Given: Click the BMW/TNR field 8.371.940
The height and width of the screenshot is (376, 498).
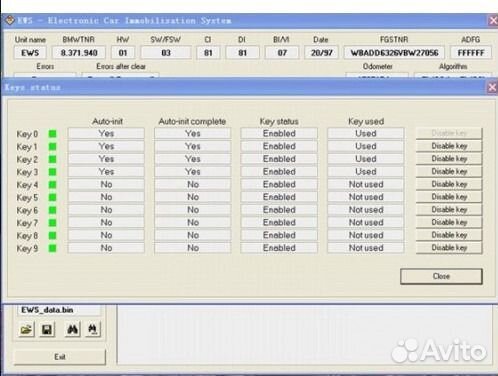Looking at the screenshot, I should point(79,53).
